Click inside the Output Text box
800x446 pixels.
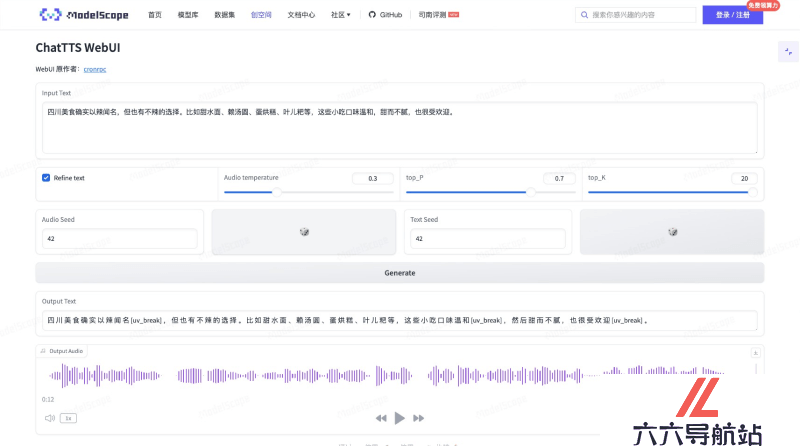click(399, 320)
